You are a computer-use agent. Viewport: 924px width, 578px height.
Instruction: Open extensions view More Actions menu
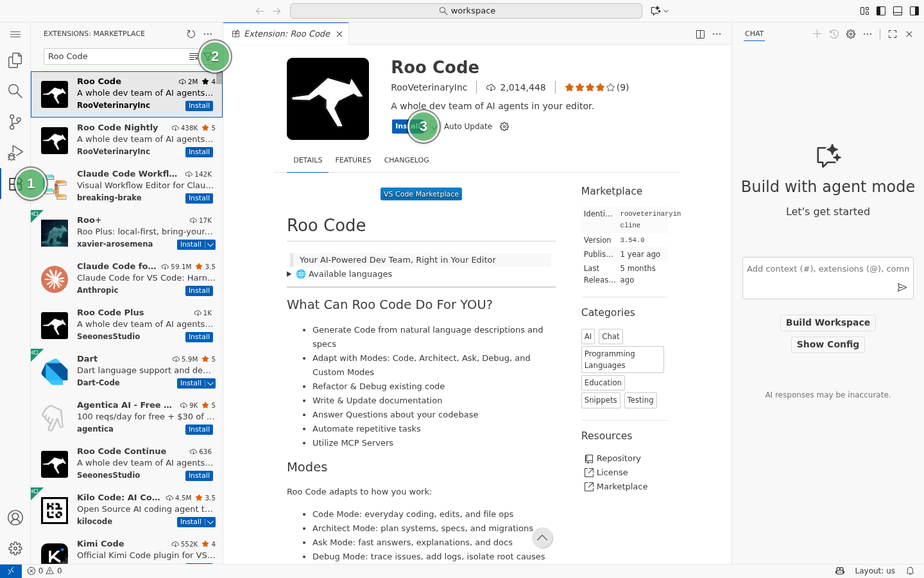click(x=208, y=34)
